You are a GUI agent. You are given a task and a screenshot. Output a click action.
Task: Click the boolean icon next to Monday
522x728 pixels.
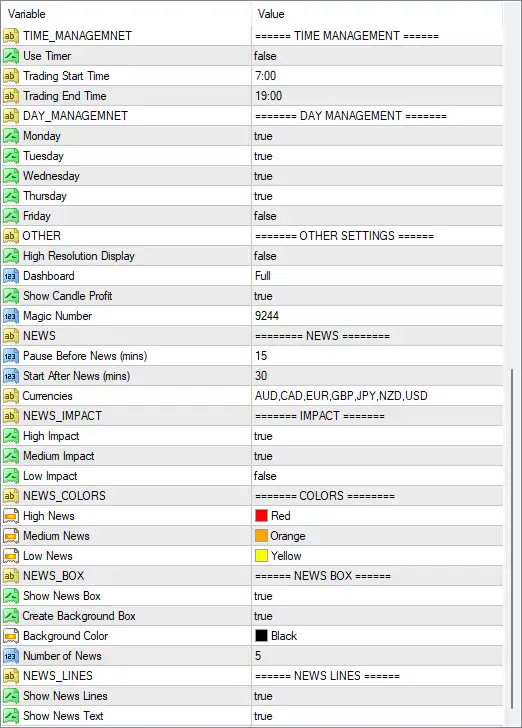click(x=11, y=136)
